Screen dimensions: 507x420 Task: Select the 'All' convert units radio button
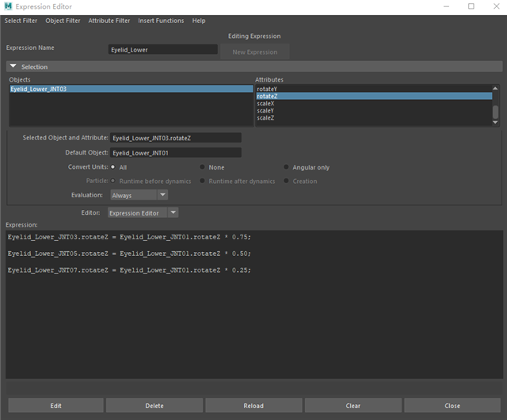[113, 167]
